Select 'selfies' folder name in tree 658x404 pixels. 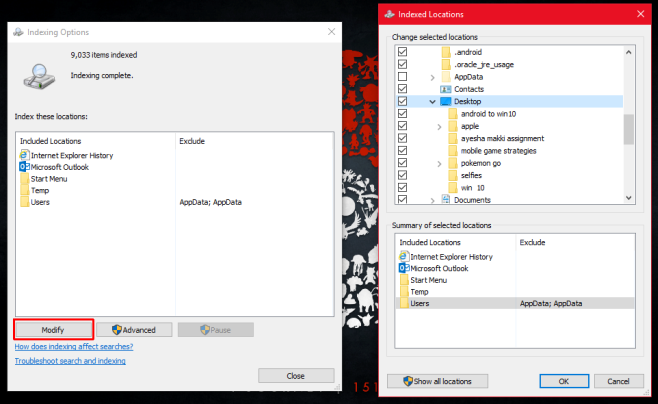pyautogui.click(x=471, y=175)
